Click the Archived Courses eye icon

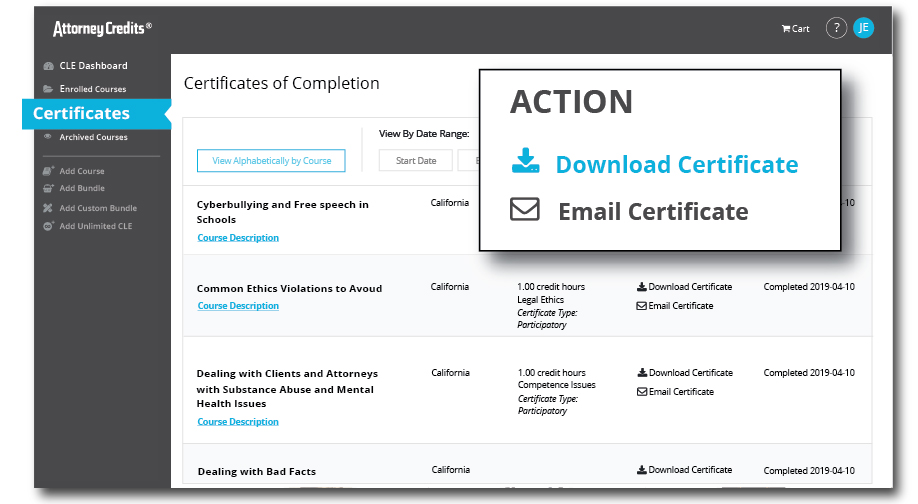[x=48, y=137]
